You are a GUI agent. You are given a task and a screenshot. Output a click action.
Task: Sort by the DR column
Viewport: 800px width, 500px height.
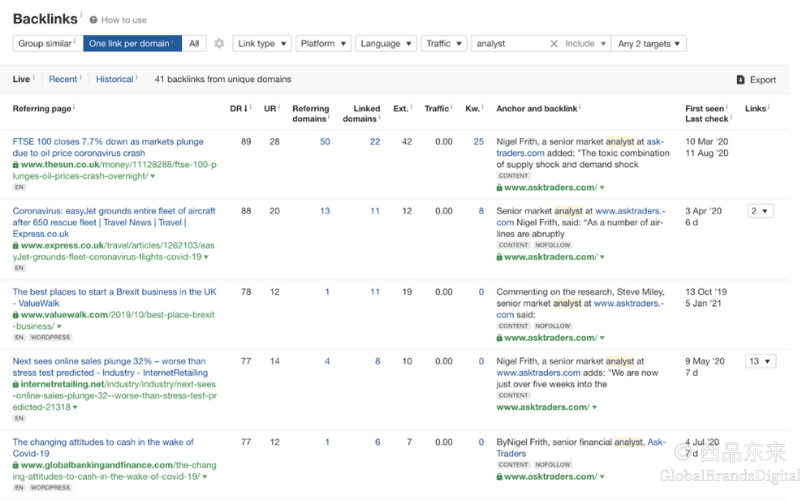tap(238, 108)
